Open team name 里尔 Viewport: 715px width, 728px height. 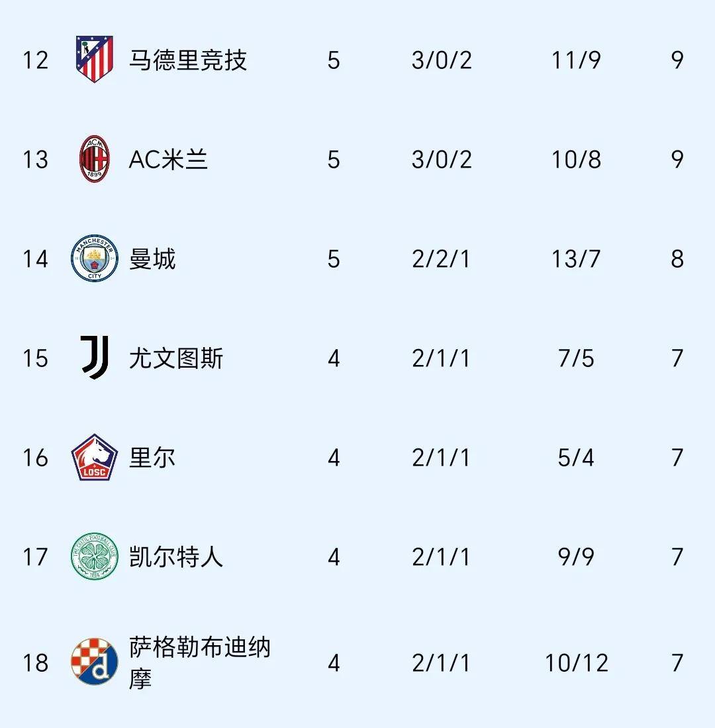[x=152, y=457]
